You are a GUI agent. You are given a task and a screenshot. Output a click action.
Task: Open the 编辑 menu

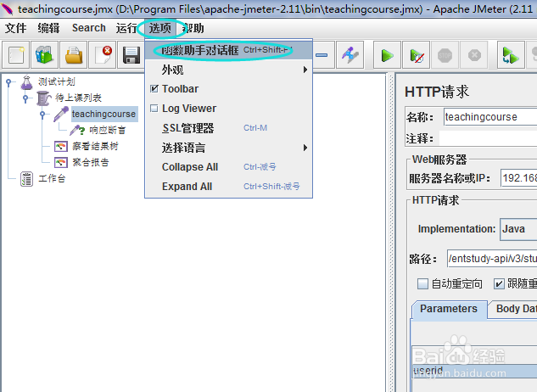pos(48,28)
